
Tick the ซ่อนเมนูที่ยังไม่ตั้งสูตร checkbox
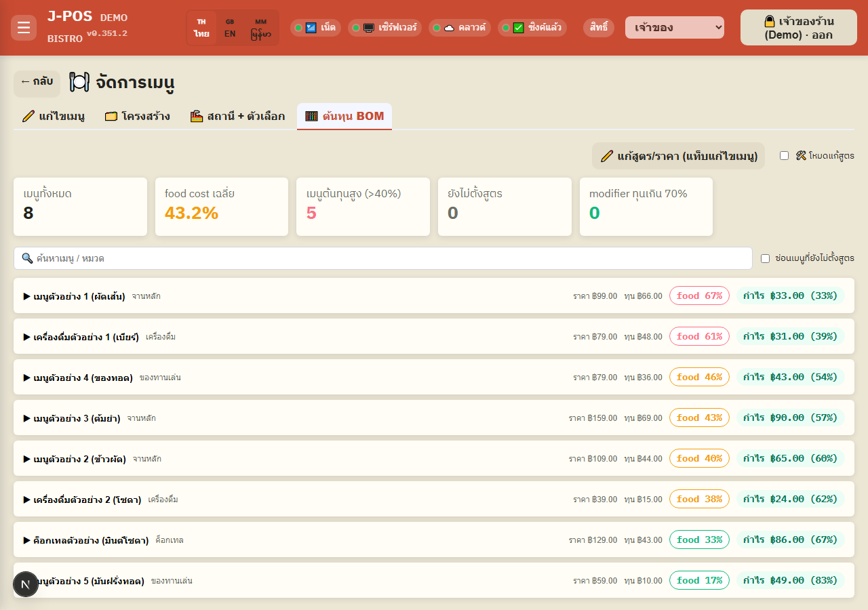coord(765,258)
